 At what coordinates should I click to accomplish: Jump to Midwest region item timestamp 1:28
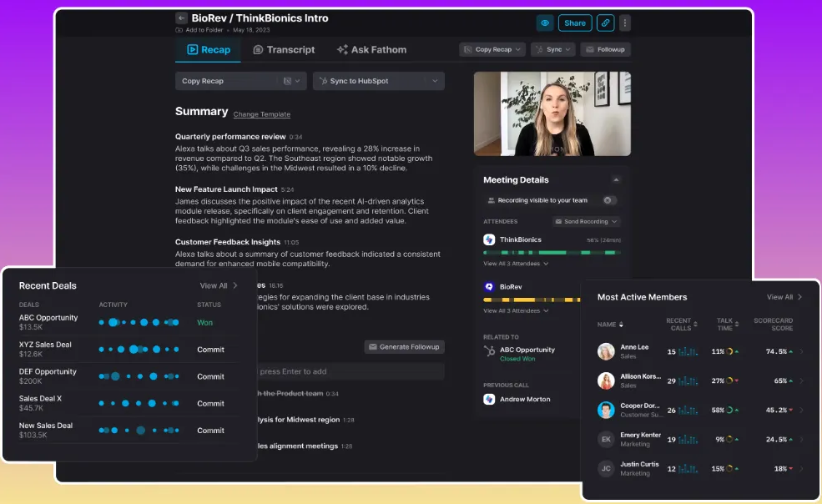pyautogui.click(x=349, y=420)
